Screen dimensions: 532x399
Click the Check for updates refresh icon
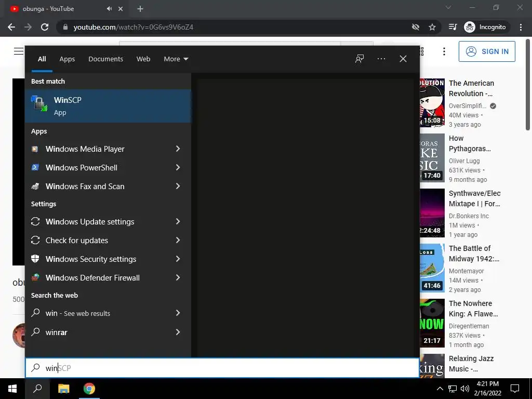tap(35, 240)
